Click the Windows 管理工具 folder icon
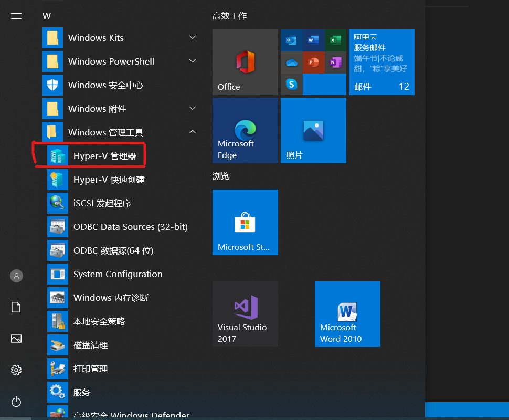The width and height of the screenshot is (509, 420). pos(52,132)
